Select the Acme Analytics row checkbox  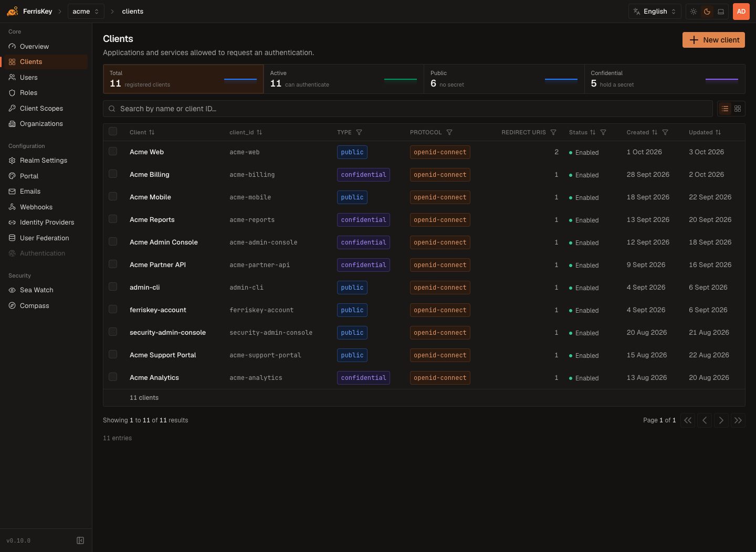[x=113, y=377]
